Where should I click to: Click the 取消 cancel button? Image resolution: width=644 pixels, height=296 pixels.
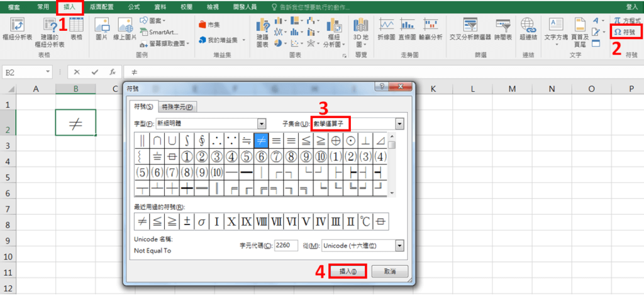390,271
